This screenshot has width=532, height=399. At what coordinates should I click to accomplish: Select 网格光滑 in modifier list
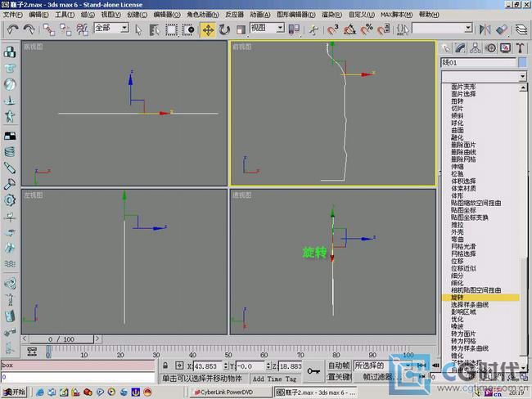463,246
